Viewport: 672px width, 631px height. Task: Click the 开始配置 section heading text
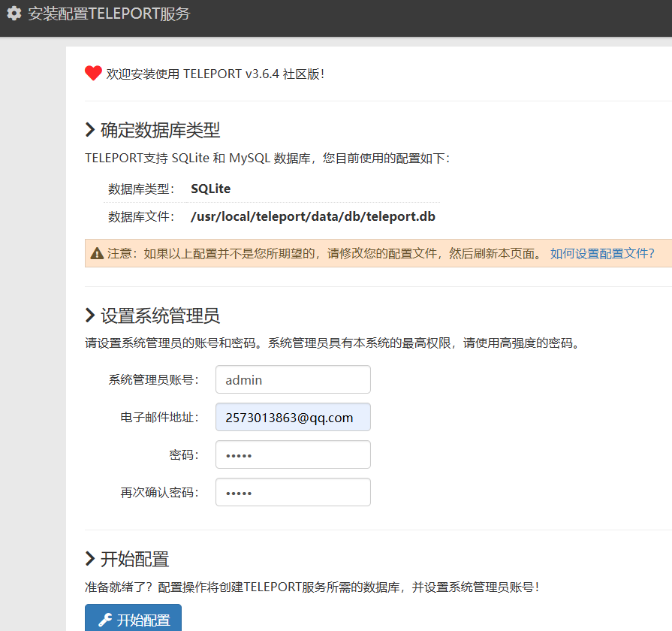[135, 559]
